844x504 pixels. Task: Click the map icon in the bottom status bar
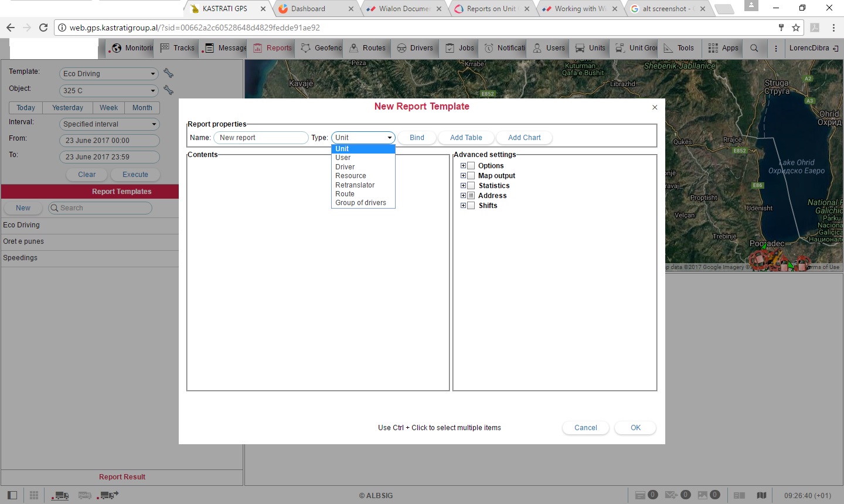(761, 495)
